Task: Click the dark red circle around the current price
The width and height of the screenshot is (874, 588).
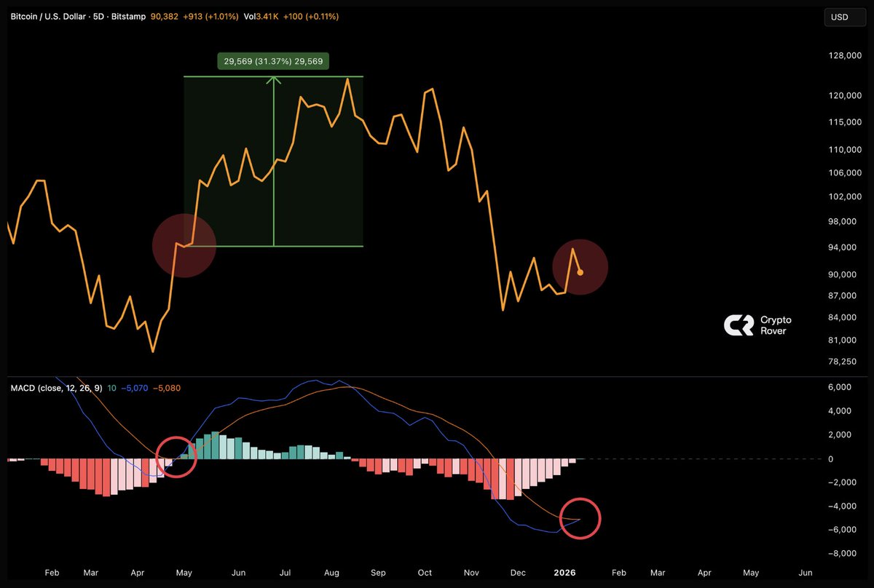Action: [580, 267]
